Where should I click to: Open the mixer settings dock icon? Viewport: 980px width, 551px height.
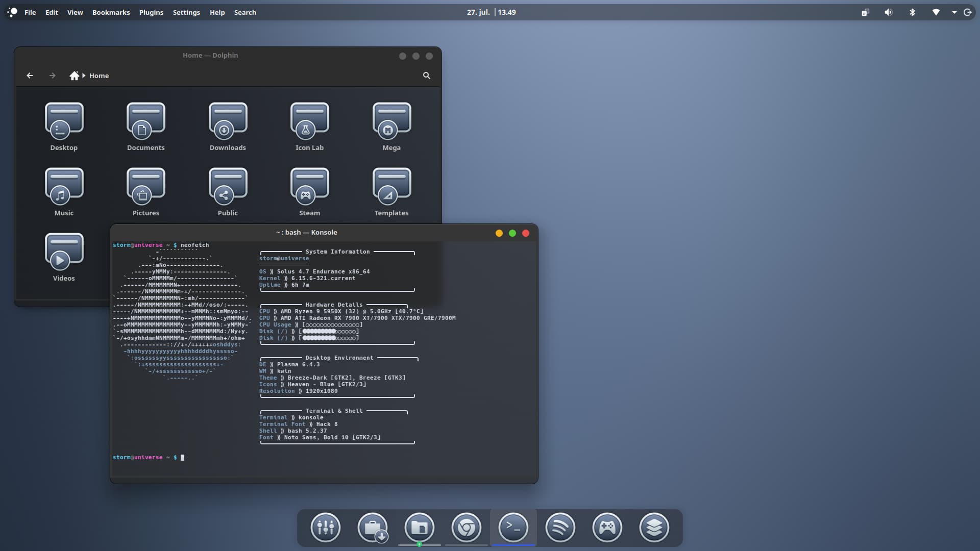pos(325,528)
